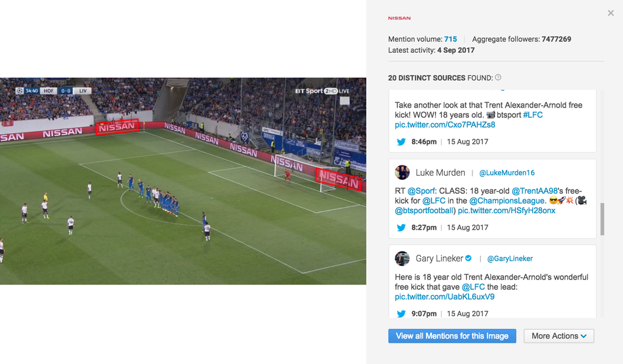The height and width of the screenshot is (364, 623).
Task: Open the @GaryLineker handle link
Action: point(510,258)
